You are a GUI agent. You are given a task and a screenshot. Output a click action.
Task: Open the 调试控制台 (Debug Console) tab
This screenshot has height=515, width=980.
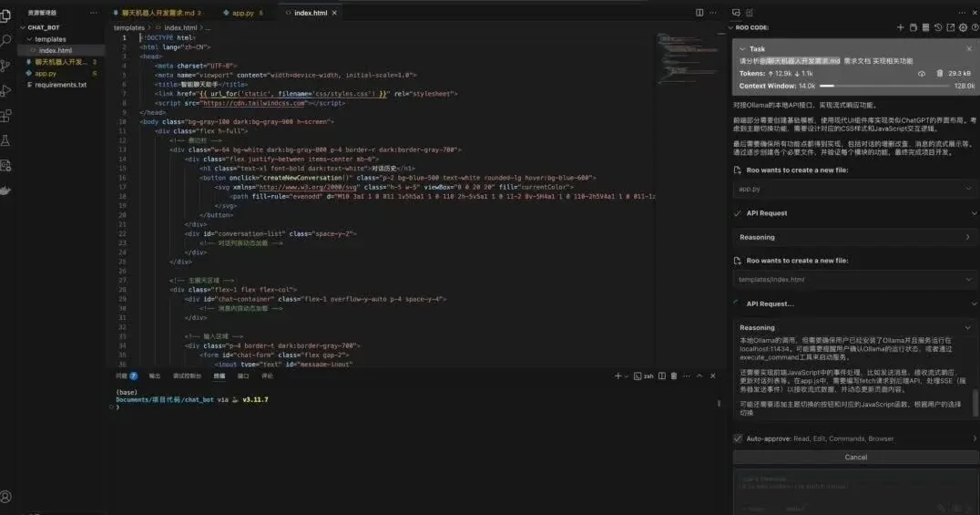(187, 376)
